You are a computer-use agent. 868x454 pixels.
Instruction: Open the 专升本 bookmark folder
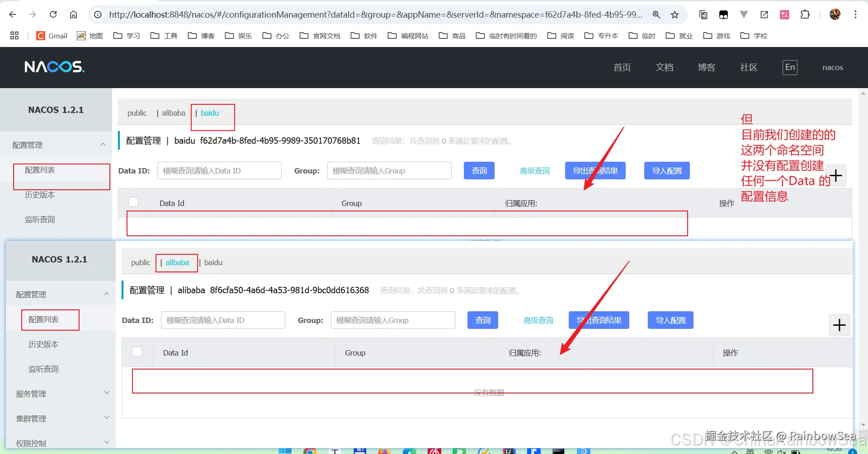pyautogui.click(x=601, y=36)
